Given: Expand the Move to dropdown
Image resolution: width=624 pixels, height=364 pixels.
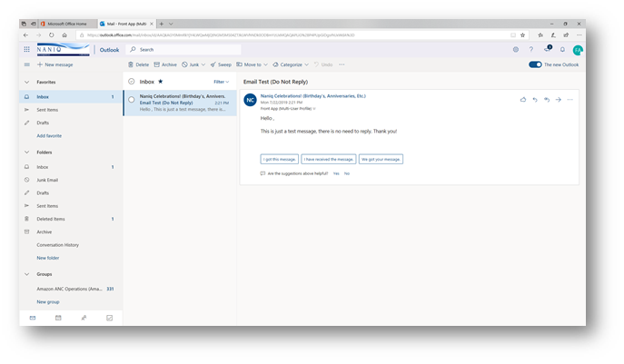Looking at the screenshot, I should 253,64.
